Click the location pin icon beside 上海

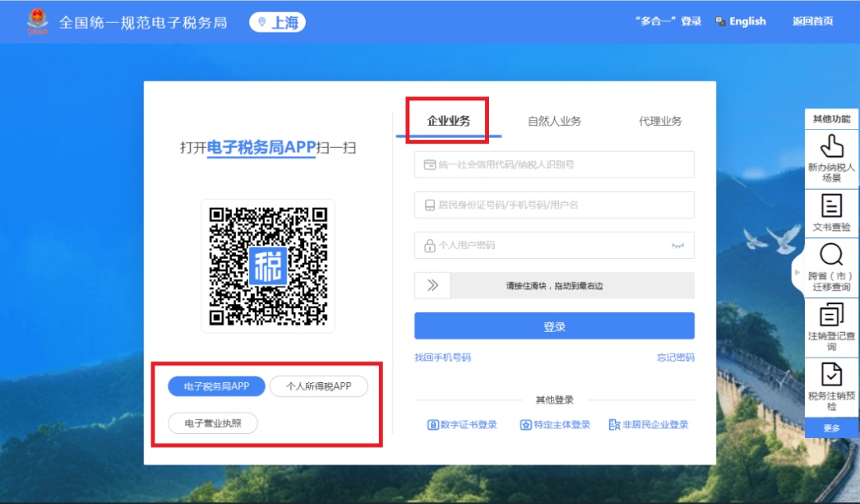click(x=262, y=22)
